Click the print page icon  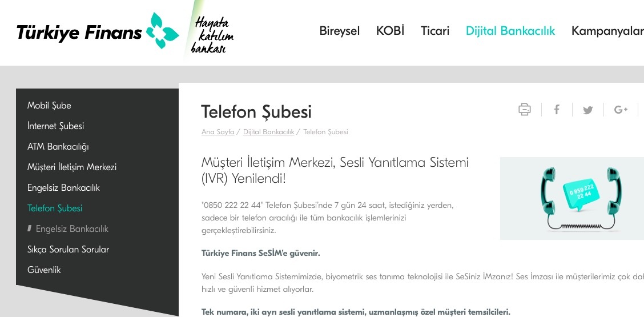click(525, 109)
